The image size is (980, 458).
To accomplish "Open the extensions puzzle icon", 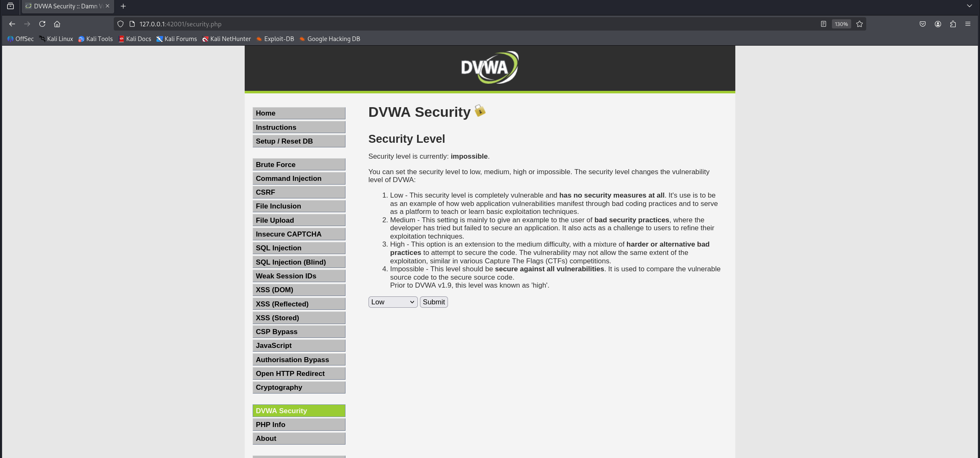I will (x=953, y=24).
